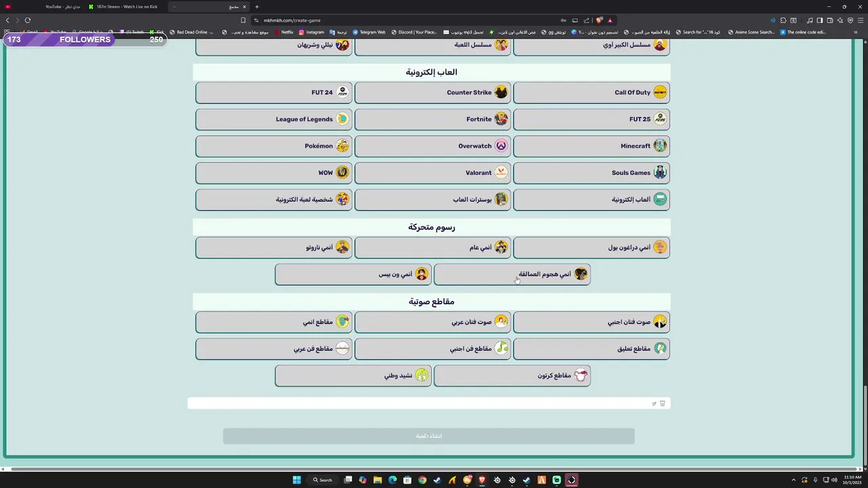
Task: Click the Minecraft category icon
Action: click(x=660, y=146)
